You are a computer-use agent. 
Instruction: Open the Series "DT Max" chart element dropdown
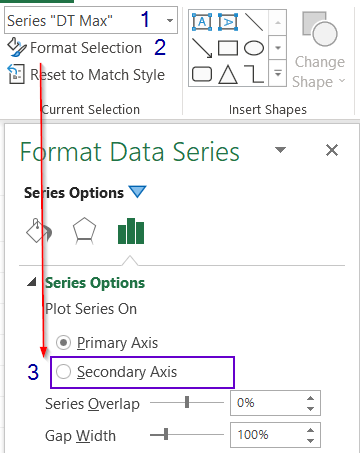pyautogui.click(x=170, y=21)
